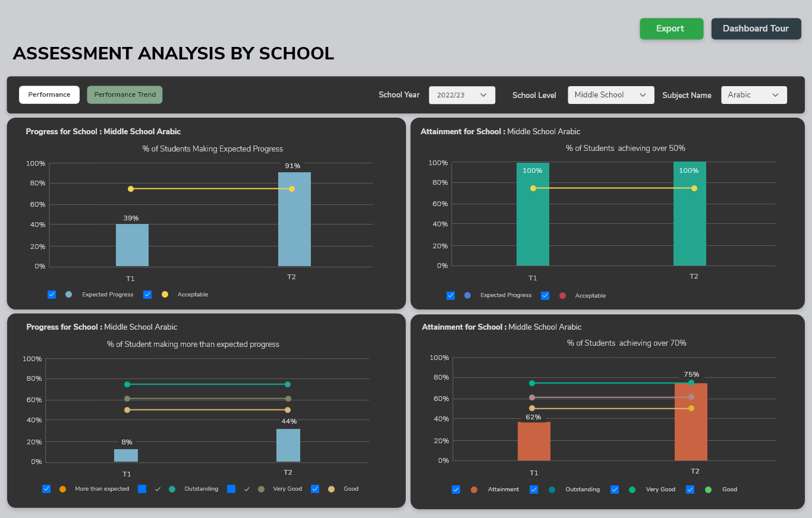Screen dimensions: 812x518
Task: Click '% of Student making more than expected progress' title
Action: point(193,344)
